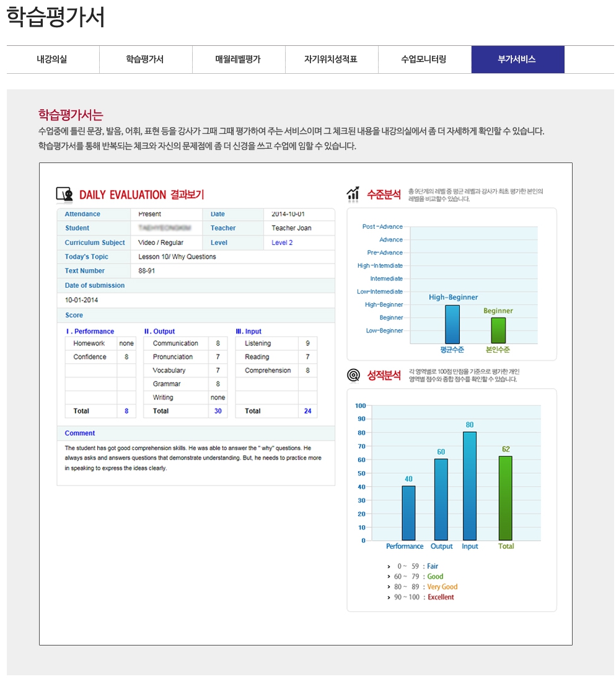Image resolution: width=616 pixels, height=679 pixels.
Task: Click the 학습평가서 page heading
Action: click(56, 17)
